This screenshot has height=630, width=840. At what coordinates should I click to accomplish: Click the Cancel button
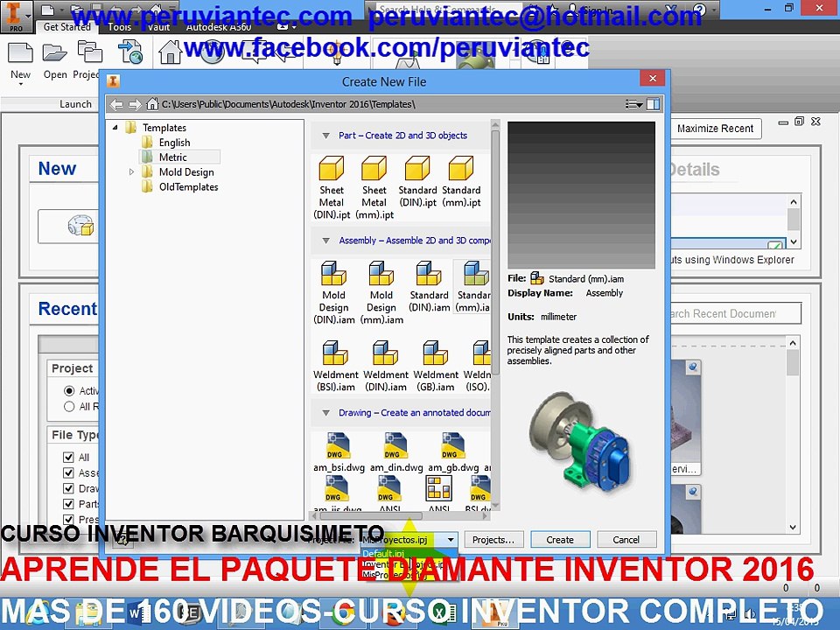point(626,540)
